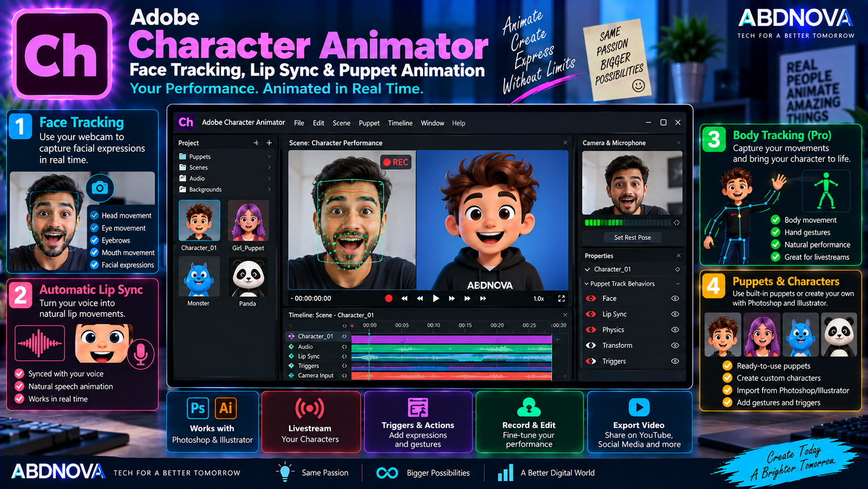868x489 pixels.
Task: Click the red record button in scene controls
Action: [388, 298]
